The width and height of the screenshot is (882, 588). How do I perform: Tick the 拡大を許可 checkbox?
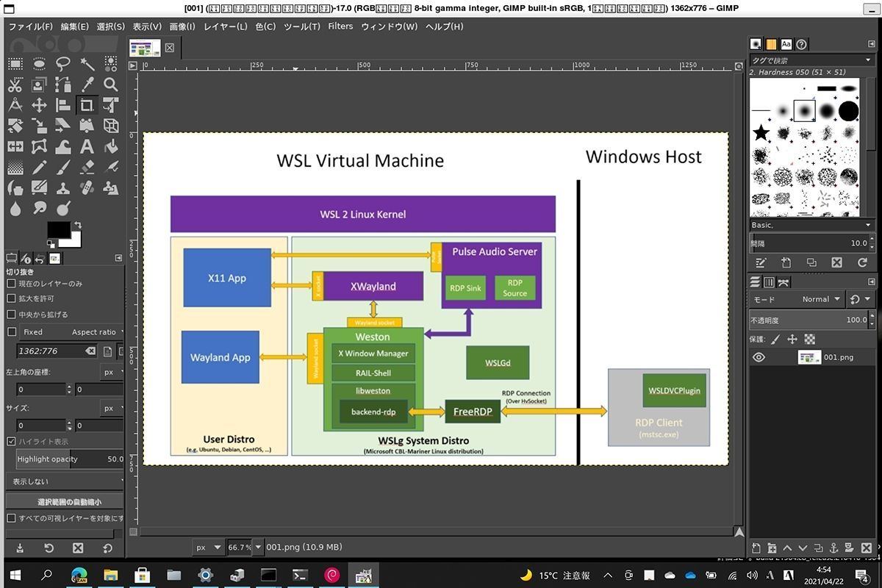[11, 298]
